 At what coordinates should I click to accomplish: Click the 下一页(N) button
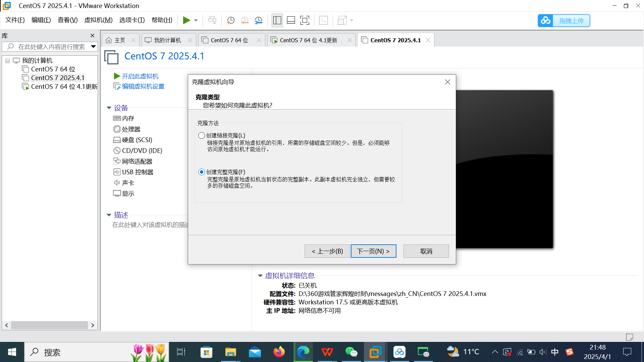pos(373,251)
